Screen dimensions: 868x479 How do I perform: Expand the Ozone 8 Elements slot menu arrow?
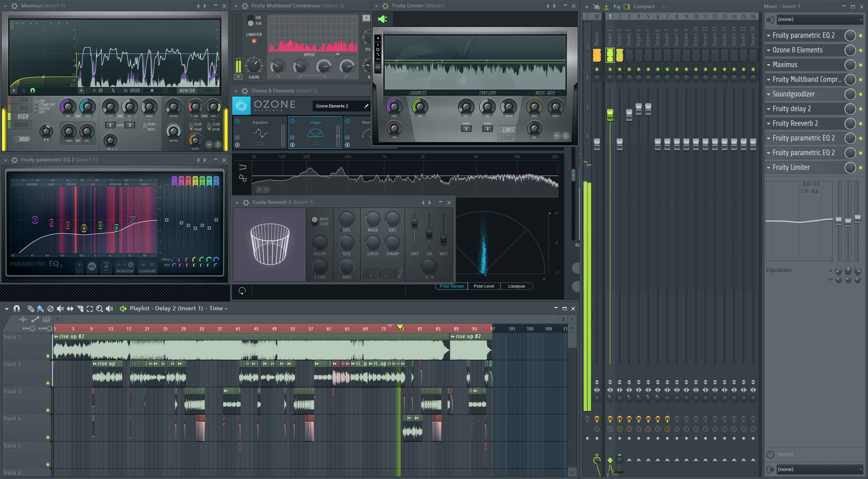tap(769, 50)
